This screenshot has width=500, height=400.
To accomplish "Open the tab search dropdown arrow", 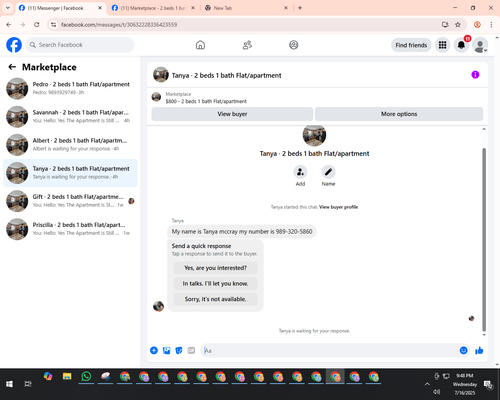I will [x=8, y=8].
